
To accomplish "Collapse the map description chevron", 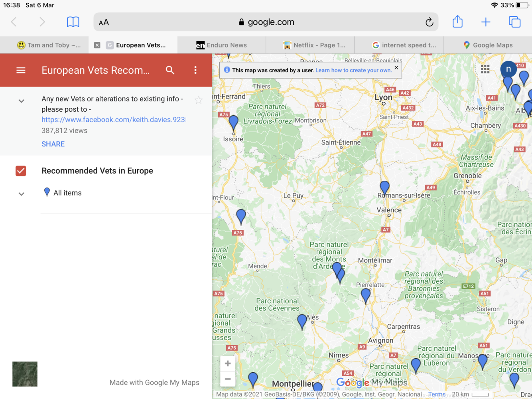I will [22, 101].
